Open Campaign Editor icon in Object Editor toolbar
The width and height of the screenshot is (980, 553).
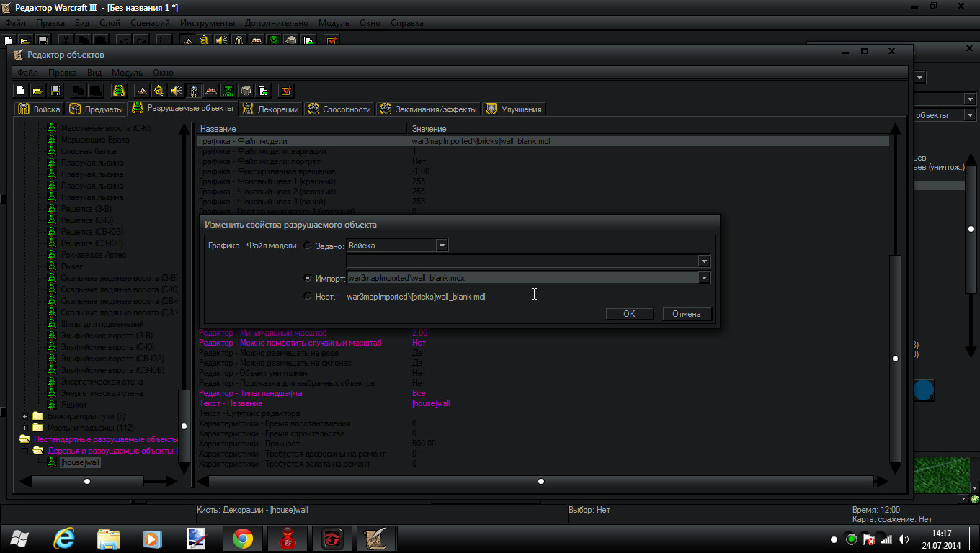211,91
